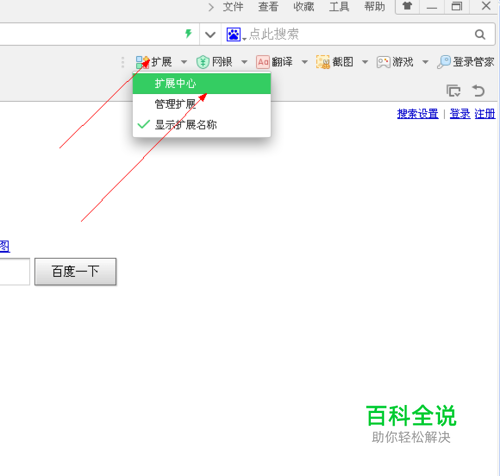Click the 百度一下 search button

pyautogui.click(x=75, y=271)
